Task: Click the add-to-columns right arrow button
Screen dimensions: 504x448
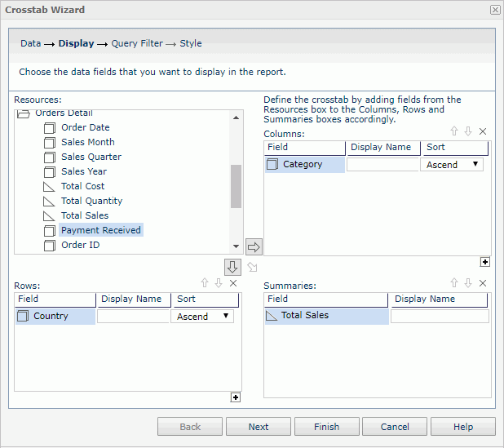Action: click(254, 246)
